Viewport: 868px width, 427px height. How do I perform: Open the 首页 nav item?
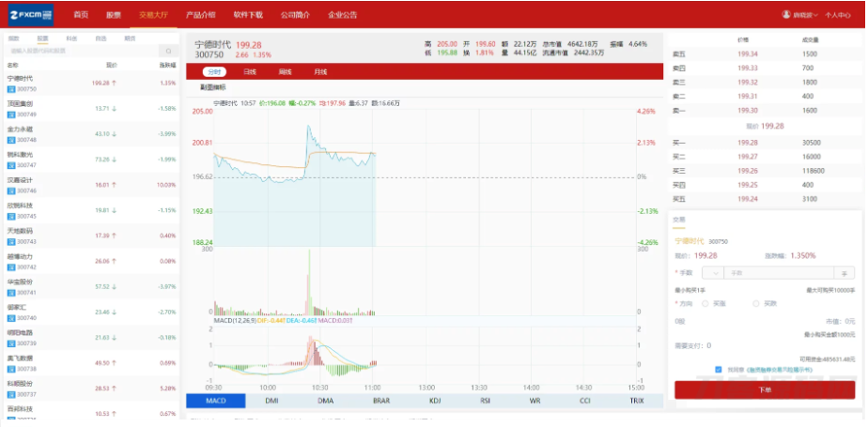81,15
